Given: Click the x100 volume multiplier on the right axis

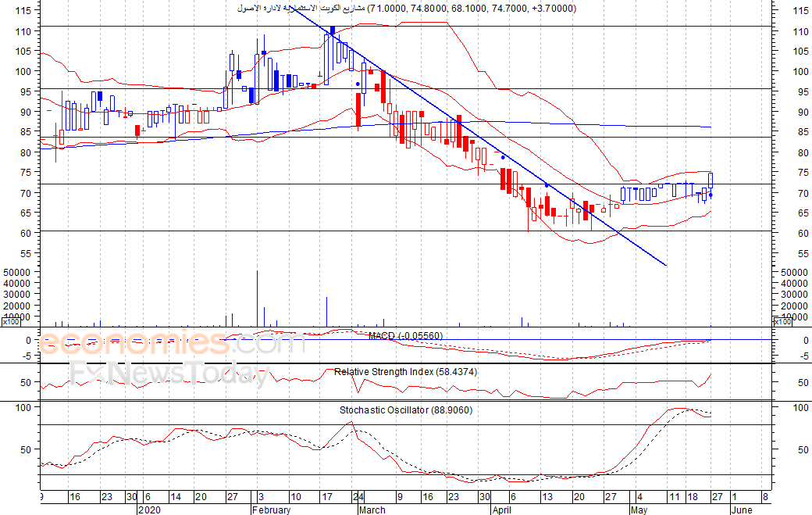Looking at the screenshot, I should [782, 322].
